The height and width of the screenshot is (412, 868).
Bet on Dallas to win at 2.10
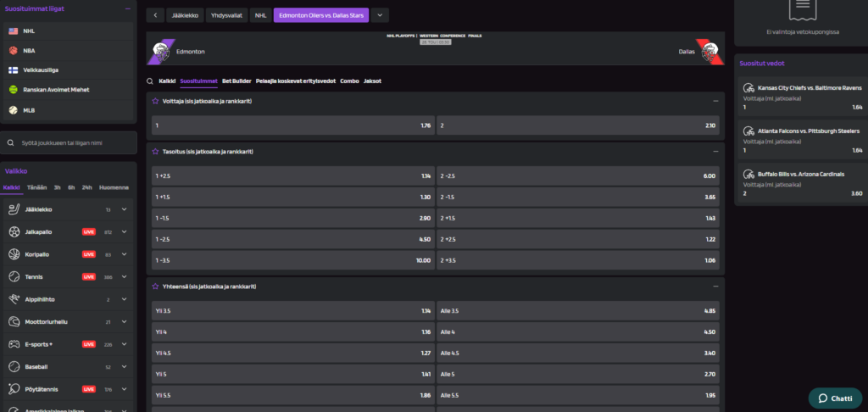(x=578, y=125)
